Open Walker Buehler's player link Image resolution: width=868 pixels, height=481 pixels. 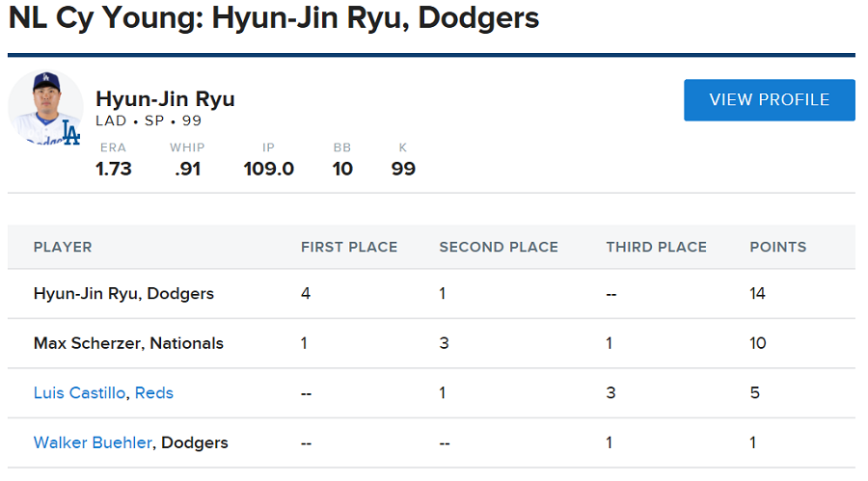click(x=93, y=442)
